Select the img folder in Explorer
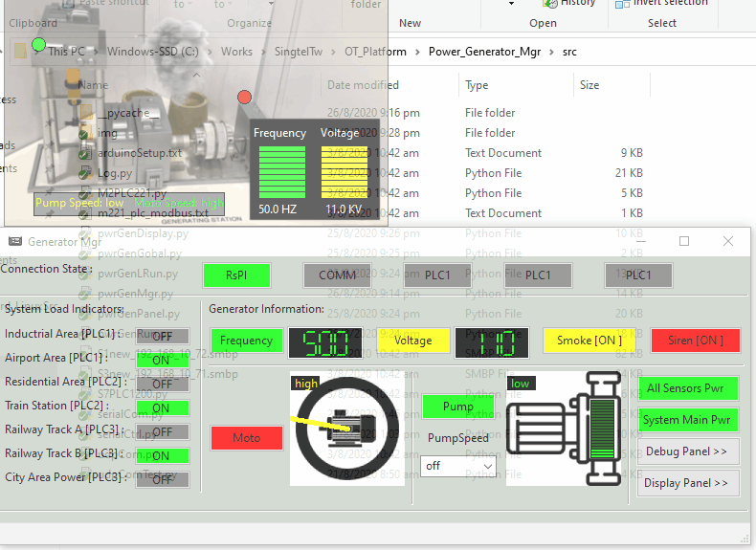 tap(107, 133)
